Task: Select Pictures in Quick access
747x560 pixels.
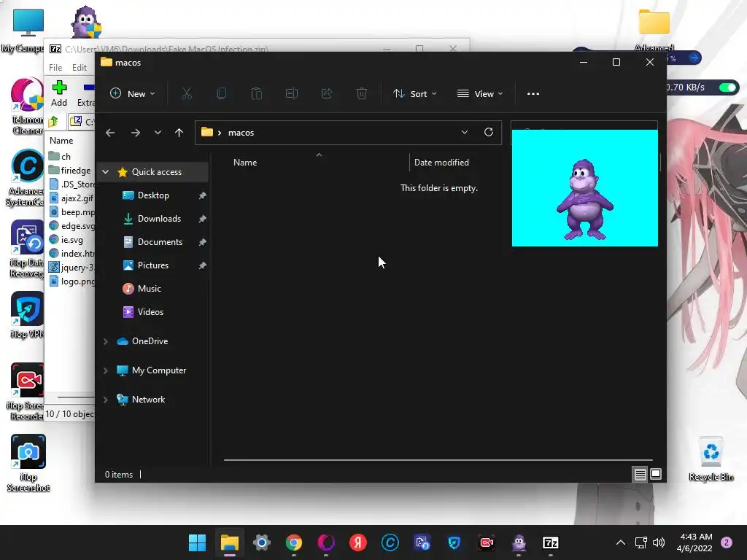Action: pos(153,265)
